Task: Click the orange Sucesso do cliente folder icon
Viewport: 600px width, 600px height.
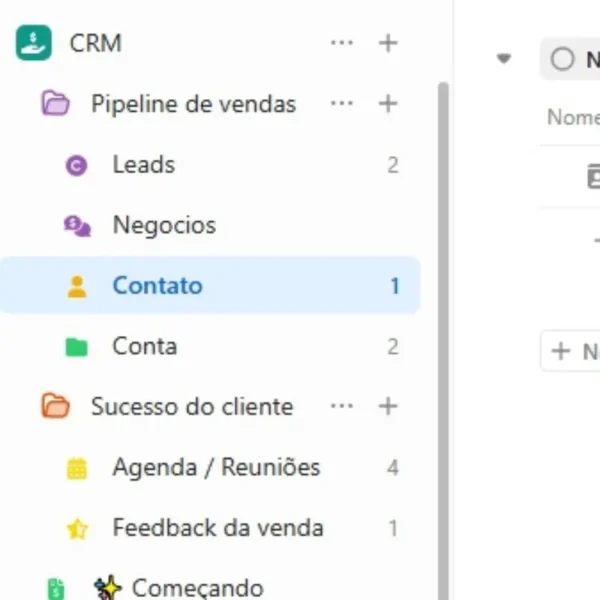Action: 56,407
